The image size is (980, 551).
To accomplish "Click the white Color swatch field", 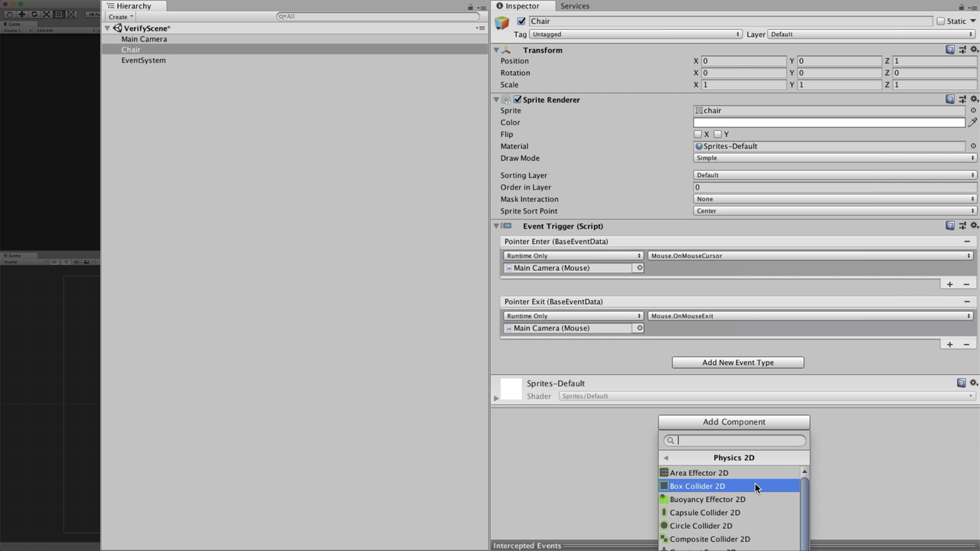I will [828, 122].
